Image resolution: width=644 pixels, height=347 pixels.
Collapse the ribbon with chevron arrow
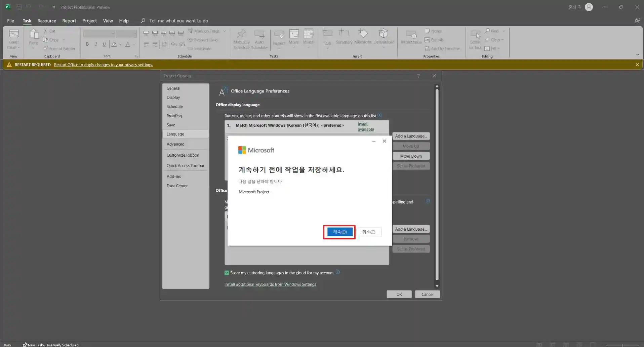[637, 54]
